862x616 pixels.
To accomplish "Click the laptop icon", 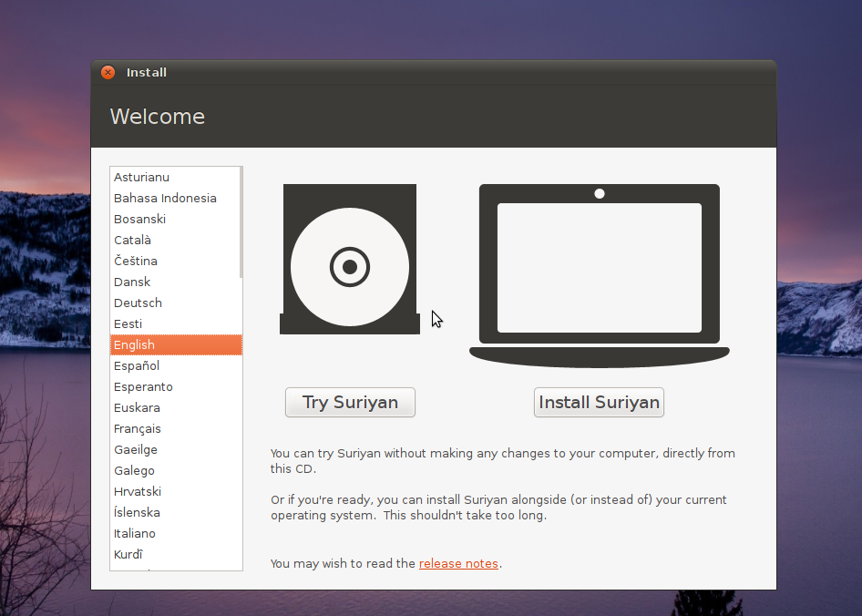I will (x=600, y=275).
